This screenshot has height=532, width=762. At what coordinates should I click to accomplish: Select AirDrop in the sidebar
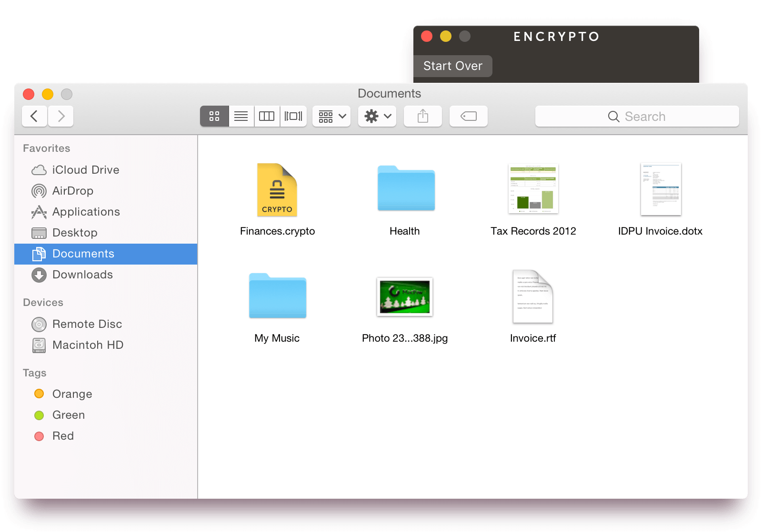(72, 191)
